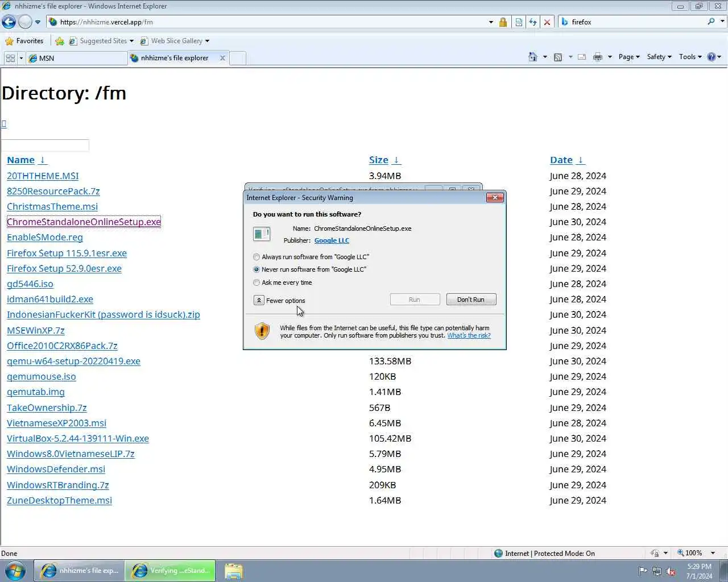
Task: Open address bar URL history dropdown
Action: [x=491, y=22]
